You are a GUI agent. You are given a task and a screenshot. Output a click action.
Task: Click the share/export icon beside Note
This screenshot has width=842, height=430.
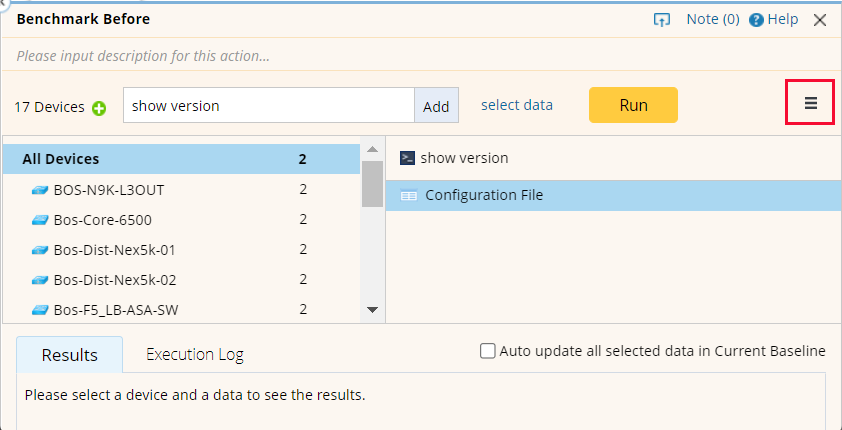[x=661, y=20]
